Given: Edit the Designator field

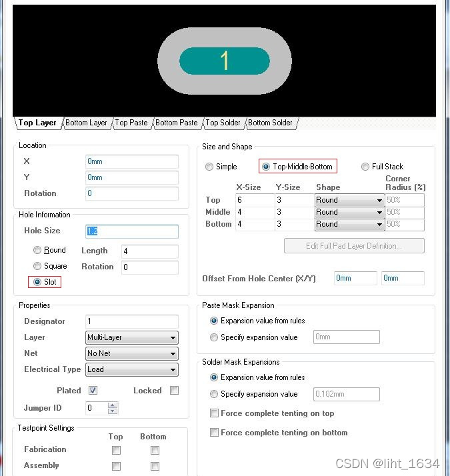Looking at the screenshot, I should [132, 321].
